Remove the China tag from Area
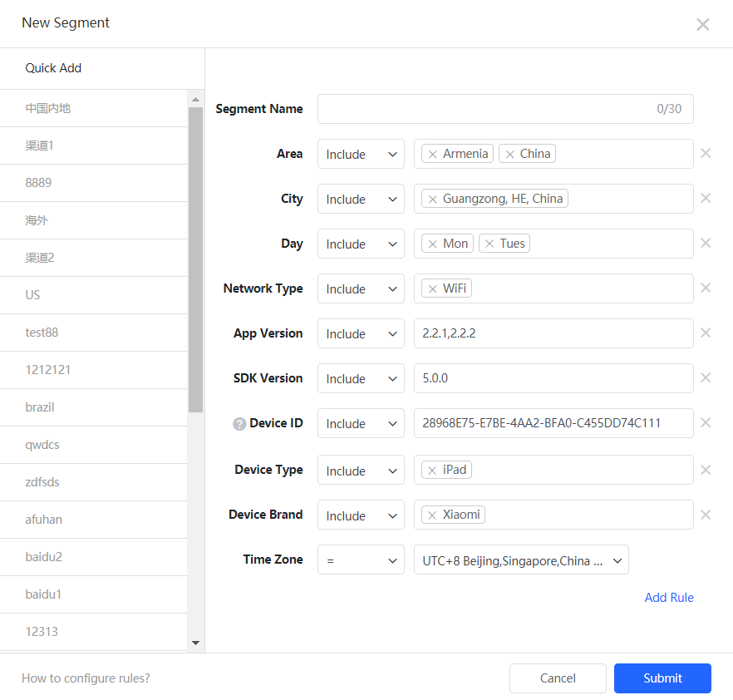This screenshot has height=700, width=733. click(509, 155)
